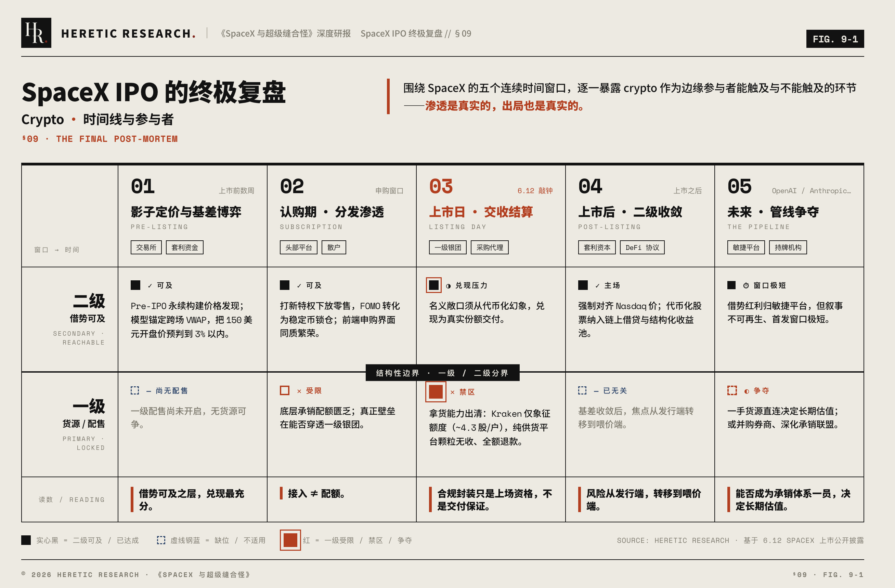This screenshot has width=895, height=588.
Task: Click column heading 认购期 · 分发渗透
Action: [332, 212]
